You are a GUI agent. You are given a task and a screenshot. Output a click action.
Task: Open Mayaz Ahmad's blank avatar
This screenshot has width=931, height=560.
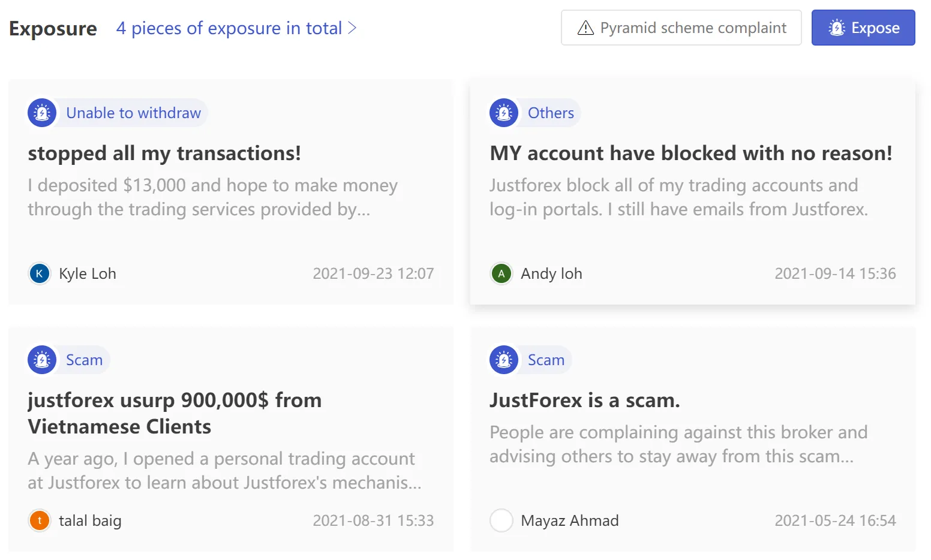coord(501,520)
